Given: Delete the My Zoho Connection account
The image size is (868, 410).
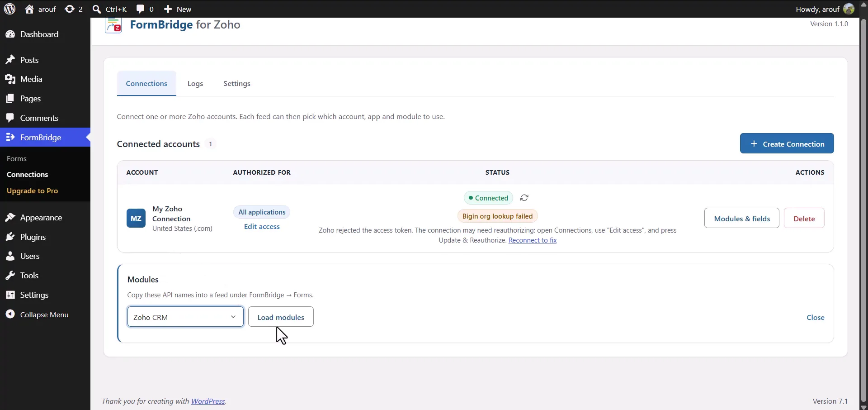Looking at the screenshot, I should (804, 218).
